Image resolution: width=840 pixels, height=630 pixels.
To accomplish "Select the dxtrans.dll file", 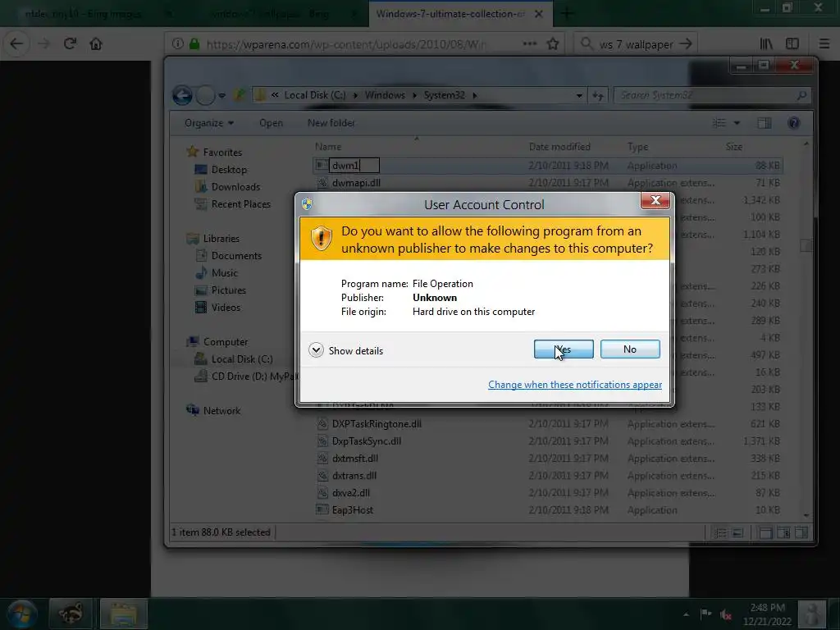I will [x=354, y=476].
